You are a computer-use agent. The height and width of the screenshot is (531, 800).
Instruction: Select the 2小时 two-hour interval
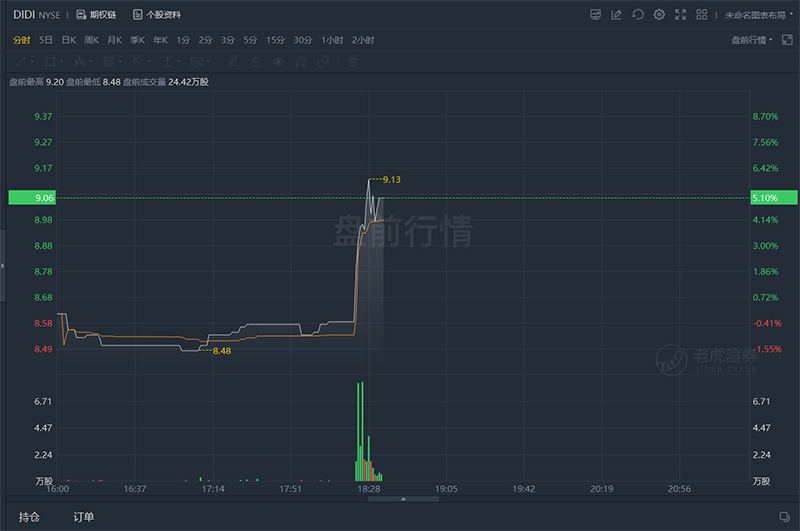363,40
